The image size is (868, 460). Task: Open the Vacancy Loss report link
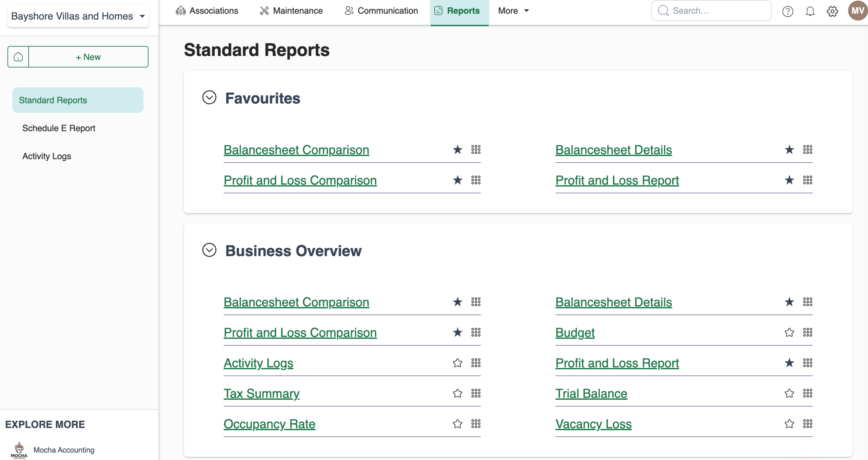(x=594, y=424)
